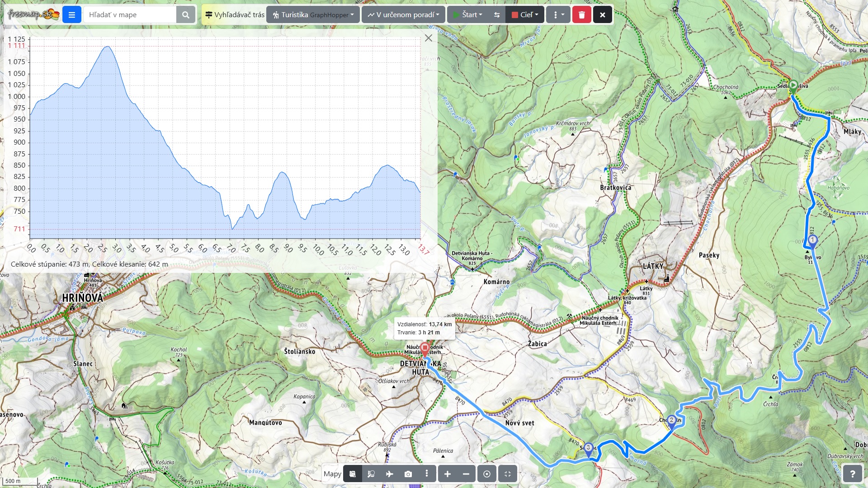The height and width of the screenshot is (488, 868).
Task: Open the route planner three-dots menu
Action: [558, 15]
